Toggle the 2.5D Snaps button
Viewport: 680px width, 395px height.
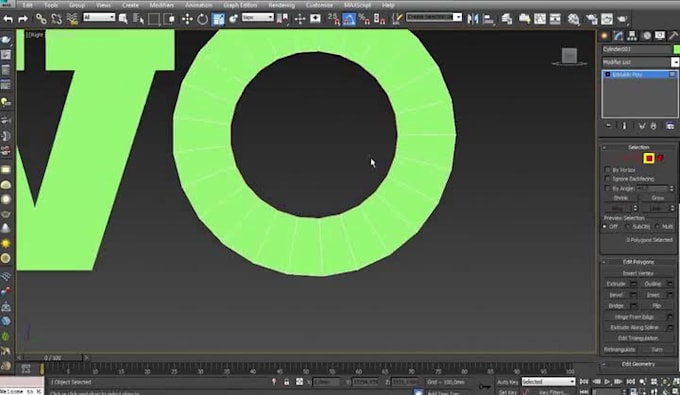(x=333, y=19)
